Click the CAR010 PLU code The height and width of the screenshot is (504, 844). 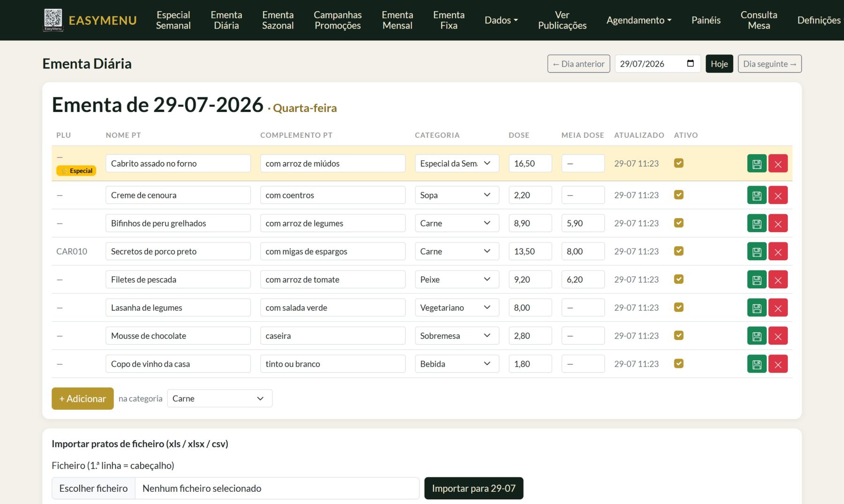[72, 251]
